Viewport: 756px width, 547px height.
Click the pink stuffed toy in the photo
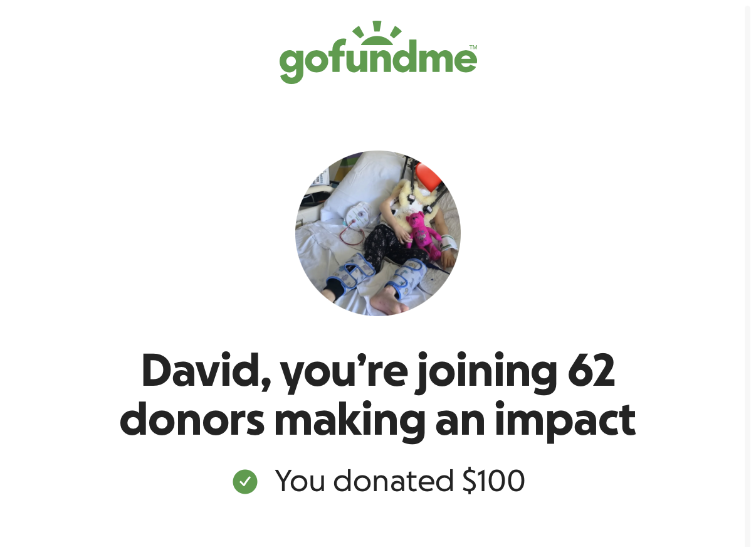[424, 235]
